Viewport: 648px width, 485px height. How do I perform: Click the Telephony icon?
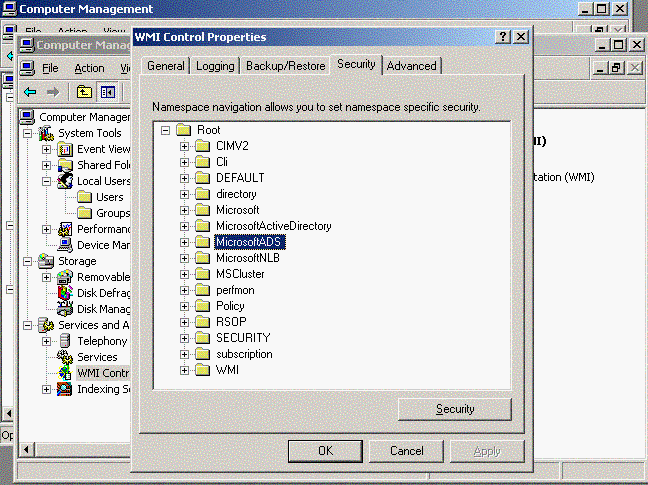pos(65,341)
